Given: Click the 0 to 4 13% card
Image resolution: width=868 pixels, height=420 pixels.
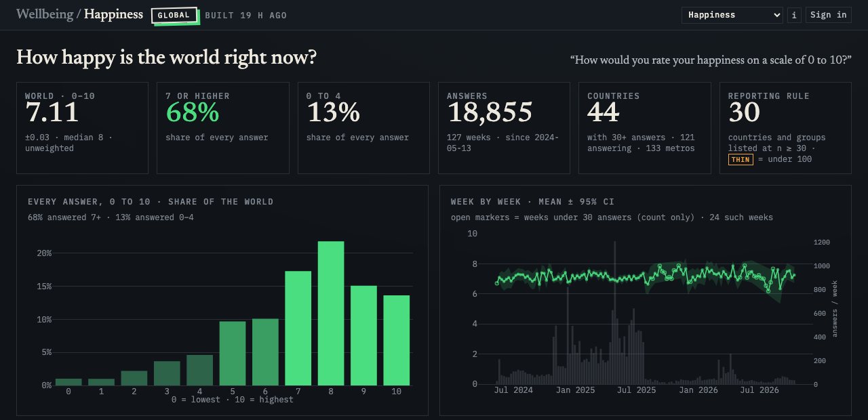Looking at the screenshot, I should coord(363,128).
